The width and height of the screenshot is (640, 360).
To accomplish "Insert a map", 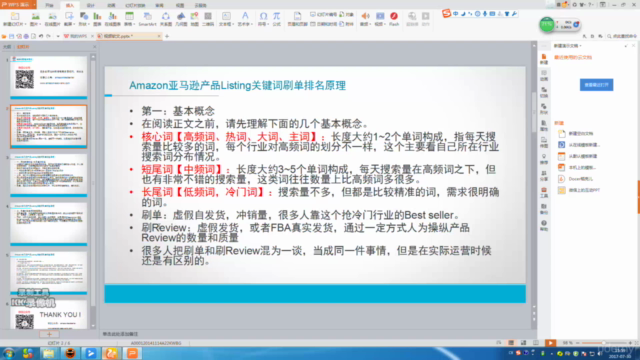I will (x=194, y=19).
